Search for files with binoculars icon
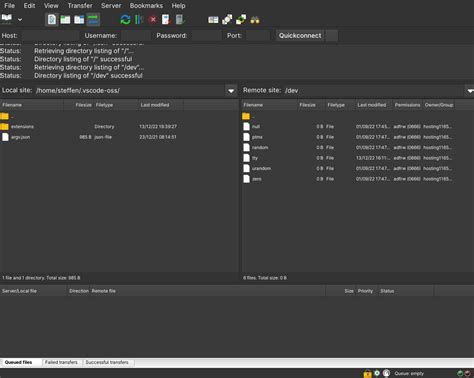 (x=255, y=20)
